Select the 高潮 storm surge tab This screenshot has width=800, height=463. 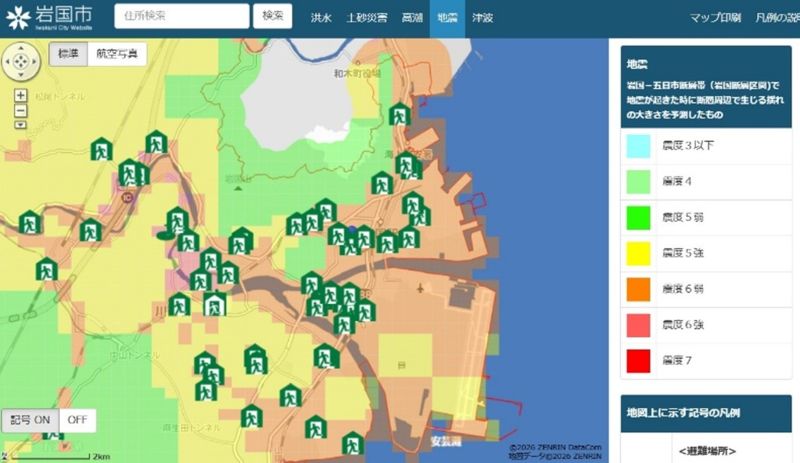[411, 18]
